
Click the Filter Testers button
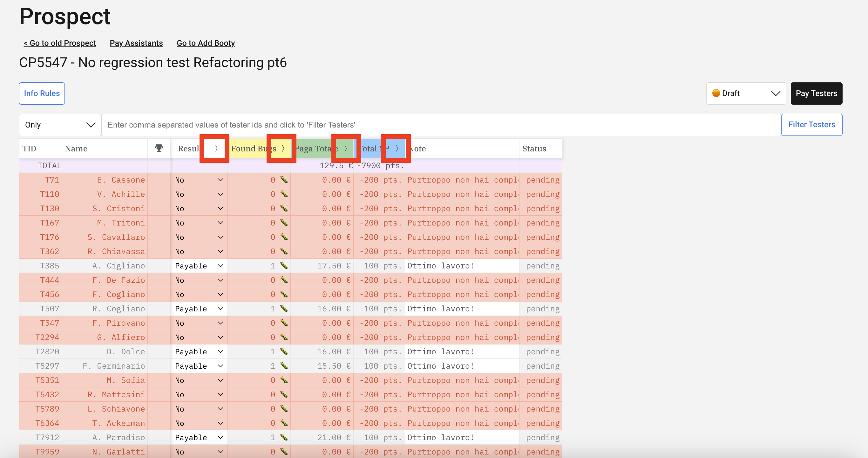coord(812,125)
